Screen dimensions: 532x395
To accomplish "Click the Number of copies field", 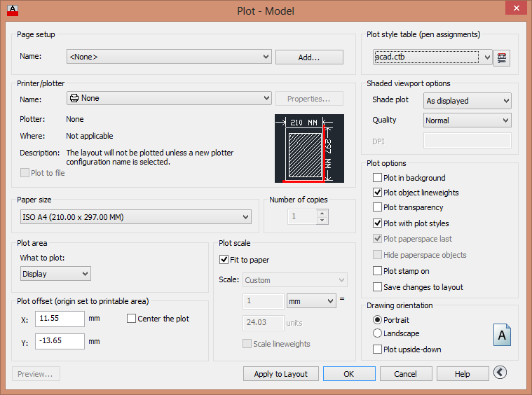I will click(x=302, y=216).
